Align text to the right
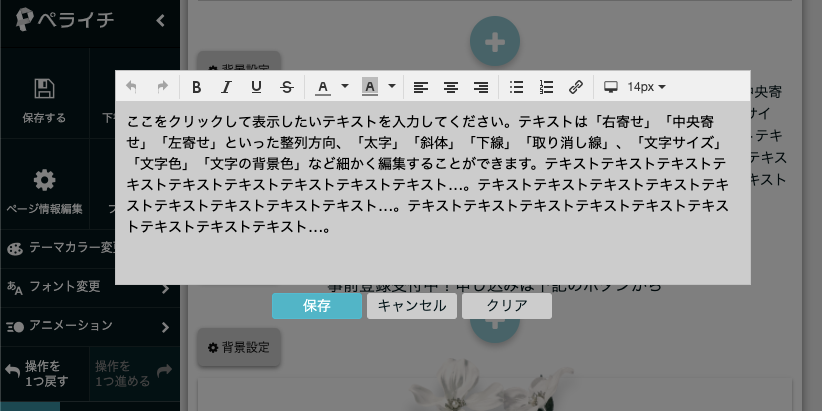The width and height of the screenshot is (822, 411). click(x=481, y=87)
